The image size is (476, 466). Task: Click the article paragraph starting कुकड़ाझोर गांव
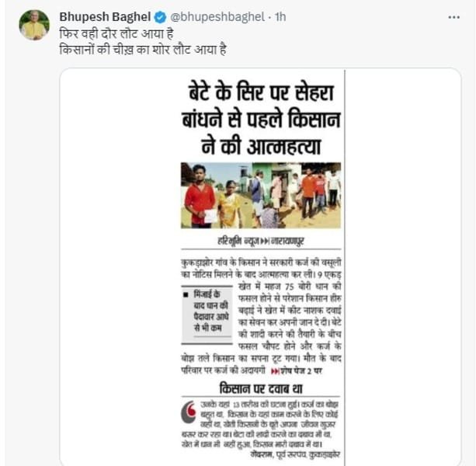[261, 317]
